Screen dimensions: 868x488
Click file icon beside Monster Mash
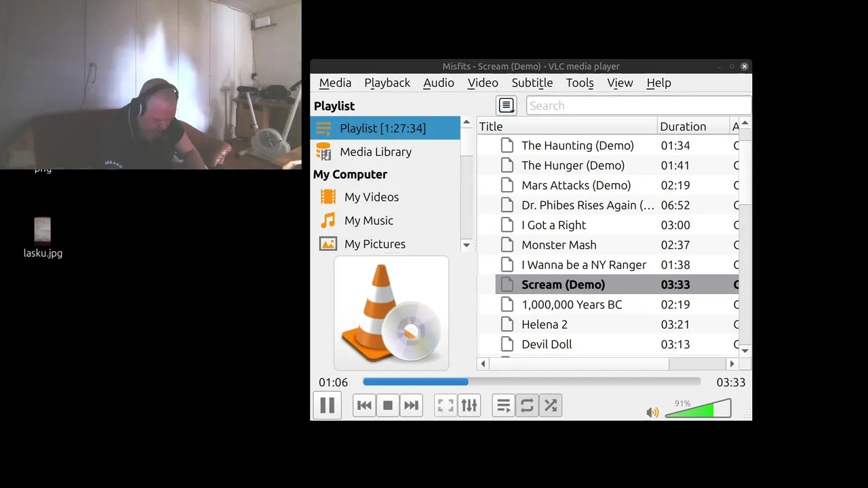tap(507, 245)
